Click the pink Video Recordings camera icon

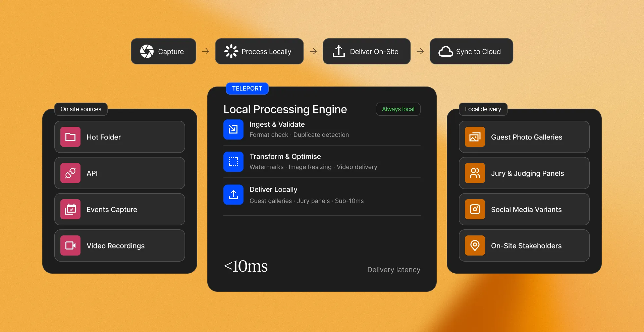pos(70,245)
